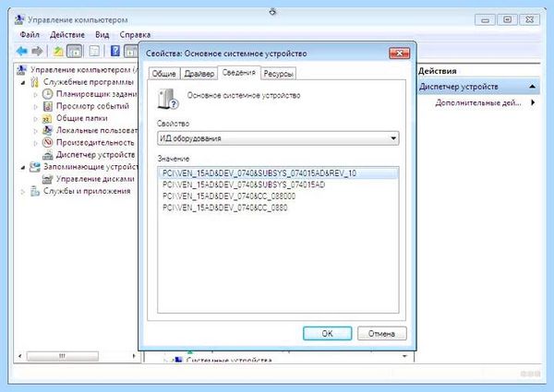554x392 pixels.
Task: Click the Управление компьютером title bar icon
Action: point(19,19)
